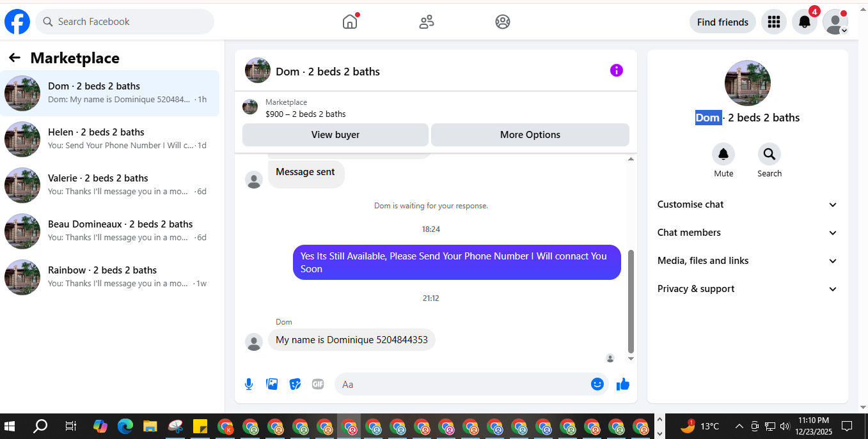This screenshot has height=439, width=868.
Task: Open the GIF picker icon
Action: pyautogui.click(x=318, y=384)
